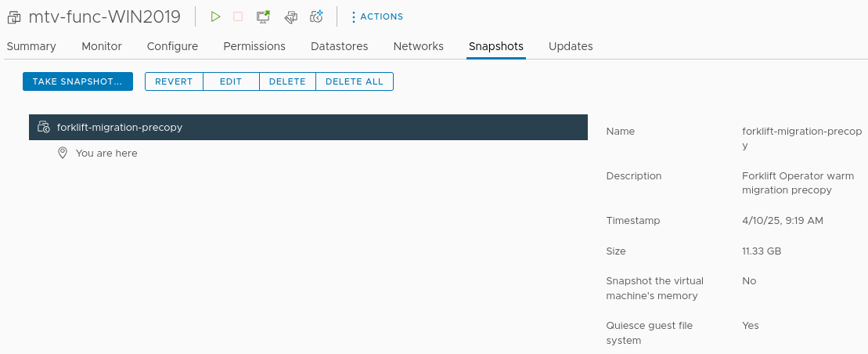
Task: Click the Delete All button
Action: pyautogui.click(x=355, y=81)
